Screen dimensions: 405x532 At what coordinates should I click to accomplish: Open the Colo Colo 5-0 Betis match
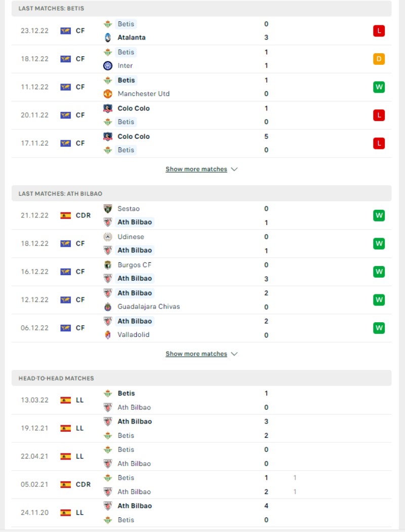(201, 143)
